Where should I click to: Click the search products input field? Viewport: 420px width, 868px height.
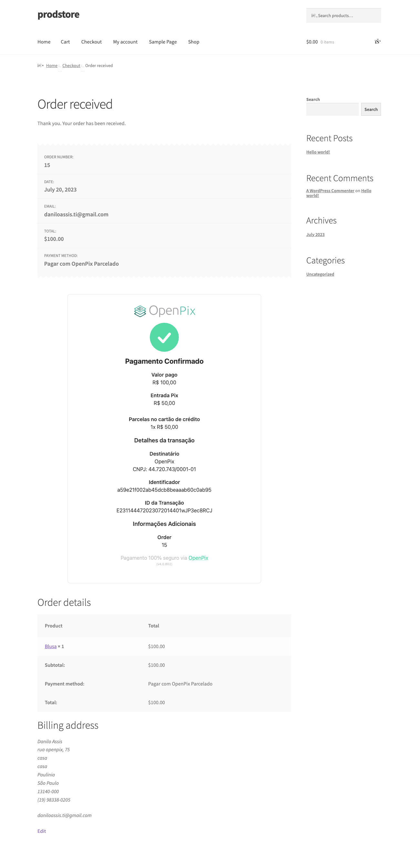tap(343, 15)
